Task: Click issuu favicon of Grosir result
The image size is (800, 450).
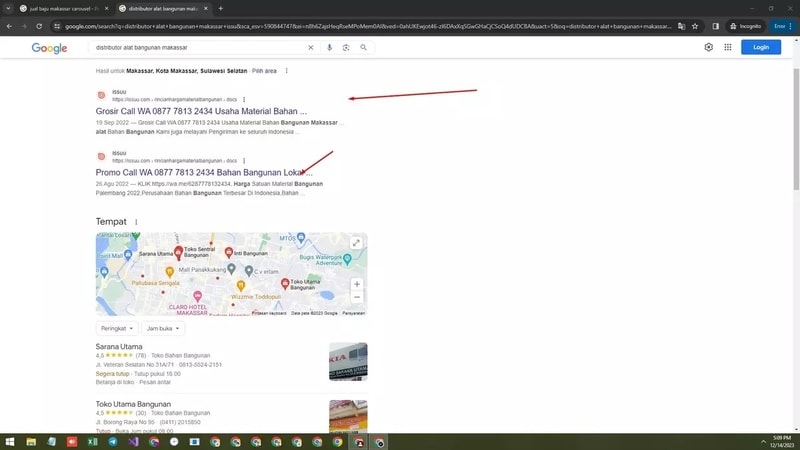Action: coord(102,95)
